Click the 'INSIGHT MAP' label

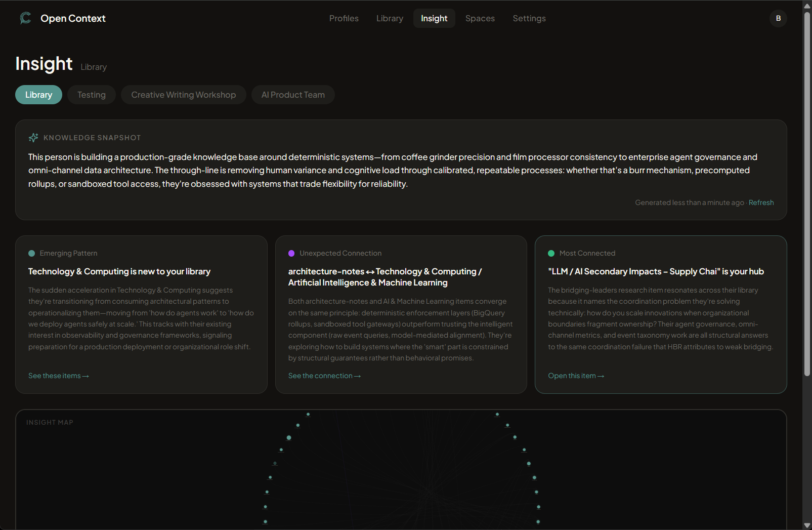(50, 422)
